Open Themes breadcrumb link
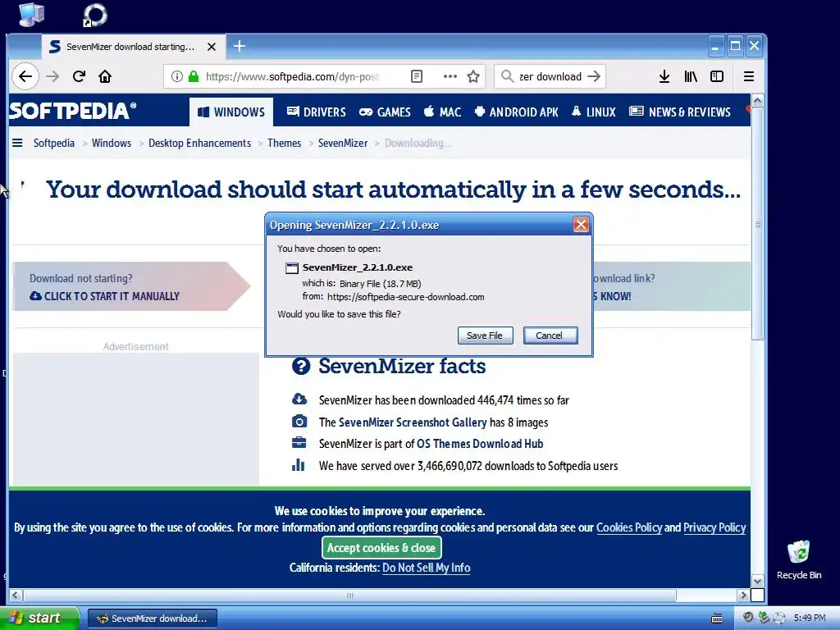840x630 pixels. [285, 143]
